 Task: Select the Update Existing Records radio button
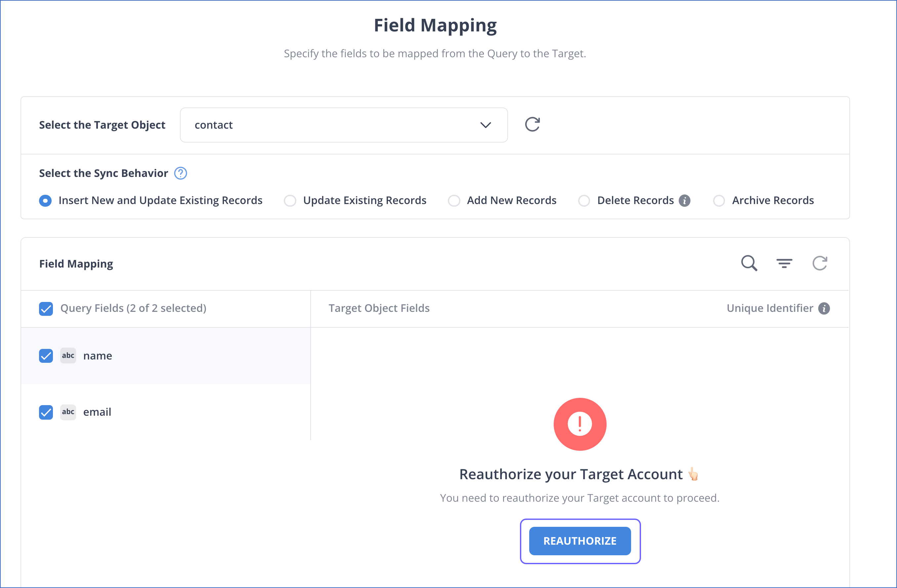coord(289,200)
